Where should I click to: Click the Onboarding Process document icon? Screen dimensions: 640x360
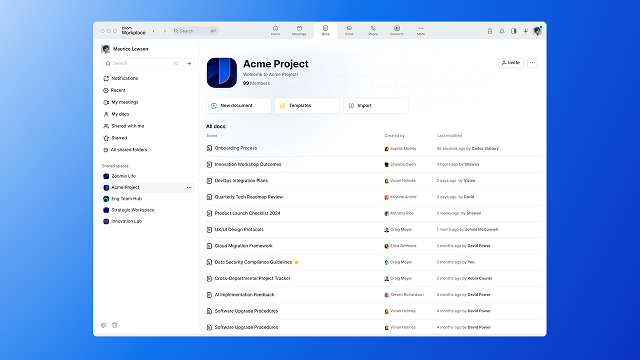(x=209, y=148)
